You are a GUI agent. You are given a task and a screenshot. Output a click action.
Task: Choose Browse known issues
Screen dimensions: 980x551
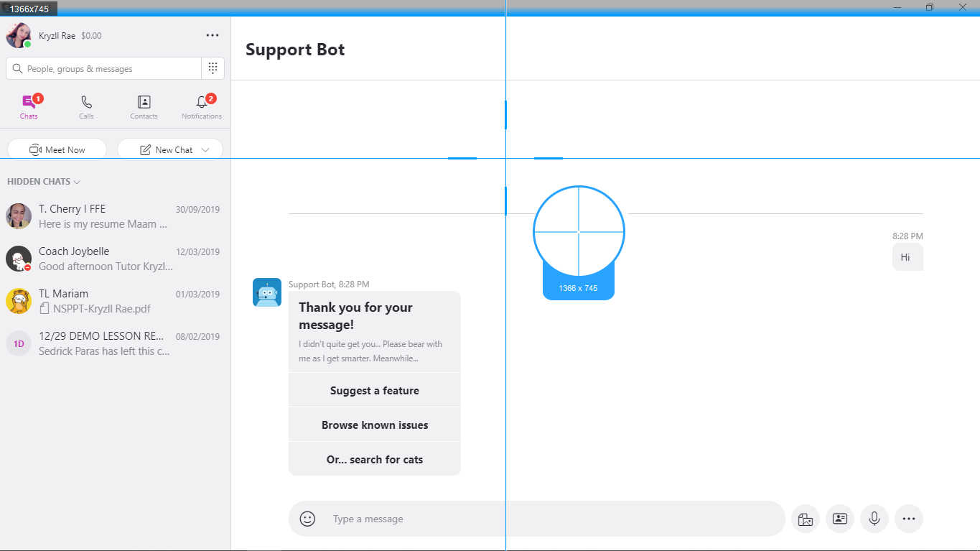coord(375,425)
